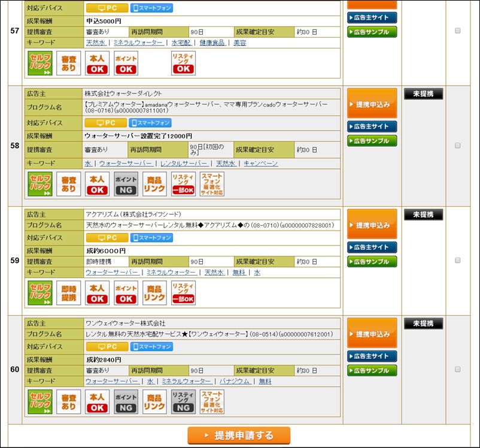Tick the checkbox for program 60
This screenshot has height=448, width=480.
click(x=457, y=369)
